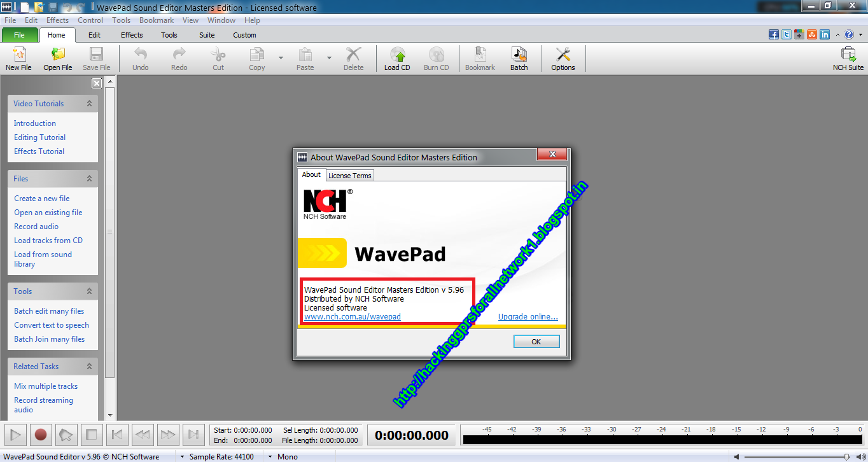Click the Effects Tutorial link
This screenshot has width=868, height=462.
(x=39, y=151)
